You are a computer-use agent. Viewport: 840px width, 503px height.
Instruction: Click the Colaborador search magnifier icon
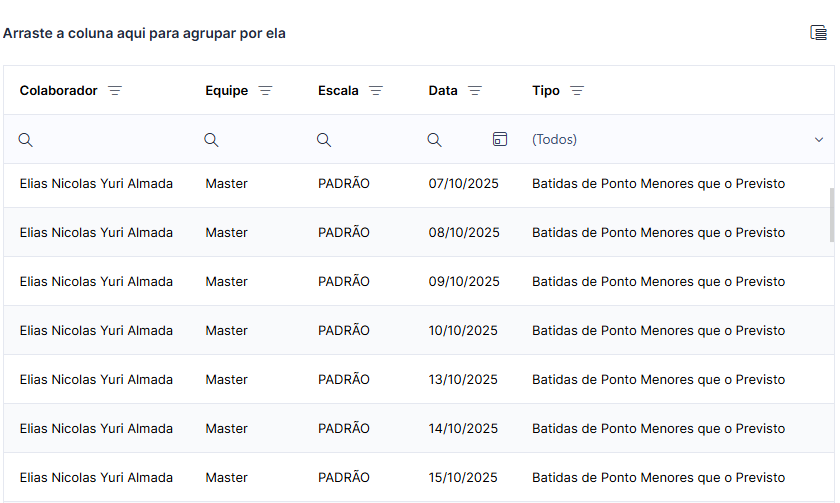tap(26, 140)
